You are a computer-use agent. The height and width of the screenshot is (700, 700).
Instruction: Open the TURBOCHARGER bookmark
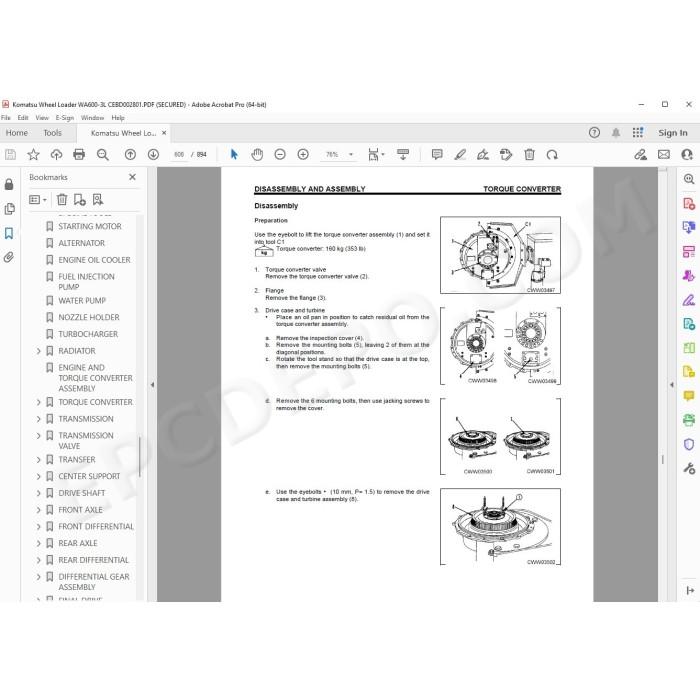88,334
